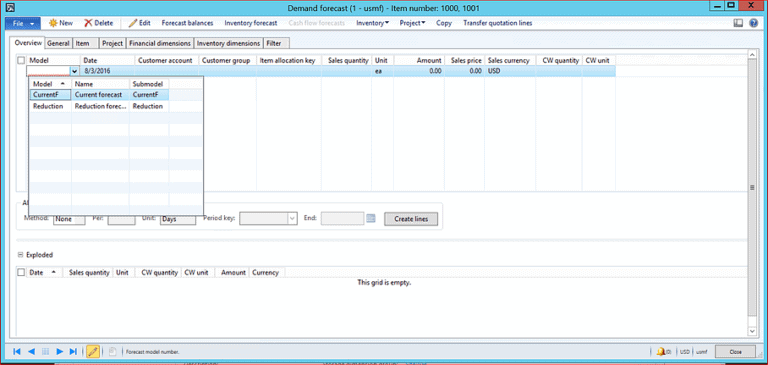Collapse the Exploded section
Image resolution: width=768 pixels, height=365 pixels.
point(21,255)
